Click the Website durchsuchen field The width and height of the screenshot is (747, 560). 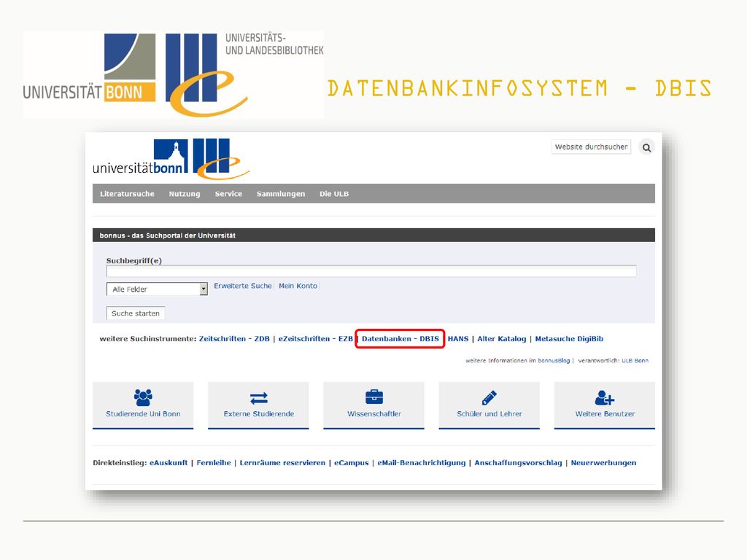[591, 147]
